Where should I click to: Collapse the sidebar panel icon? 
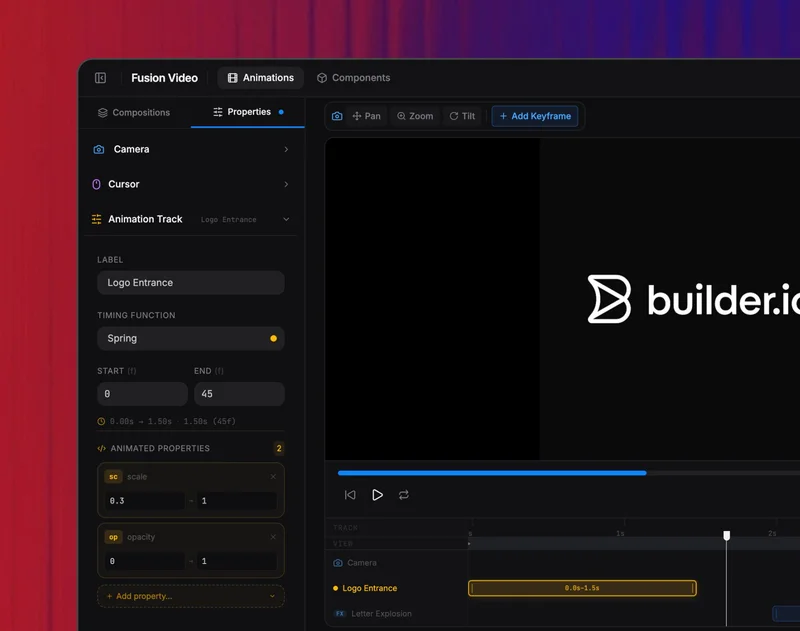coord(100,78)
